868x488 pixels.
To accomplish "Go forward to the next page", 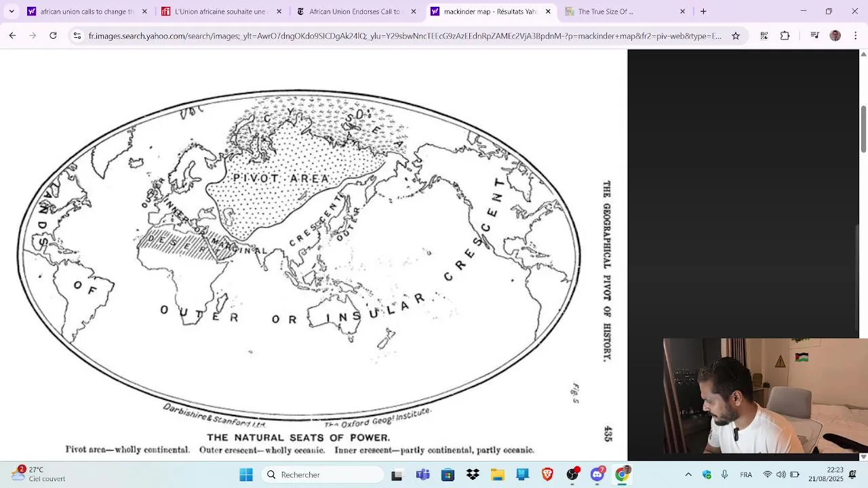I will (33, 36).
